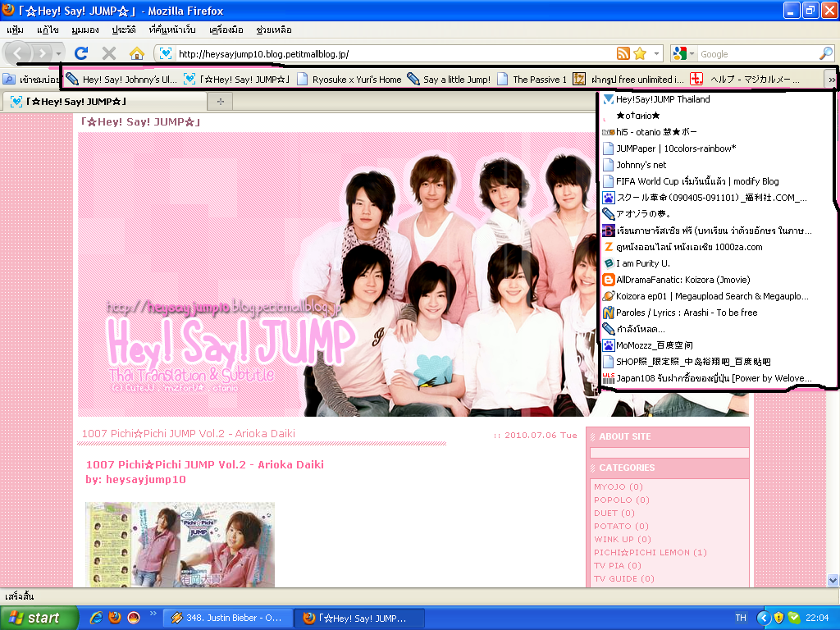Open the ヘルプ - マジカルメー bookmark
This screenshot has width=840, height=630.
tap(745, 80)
